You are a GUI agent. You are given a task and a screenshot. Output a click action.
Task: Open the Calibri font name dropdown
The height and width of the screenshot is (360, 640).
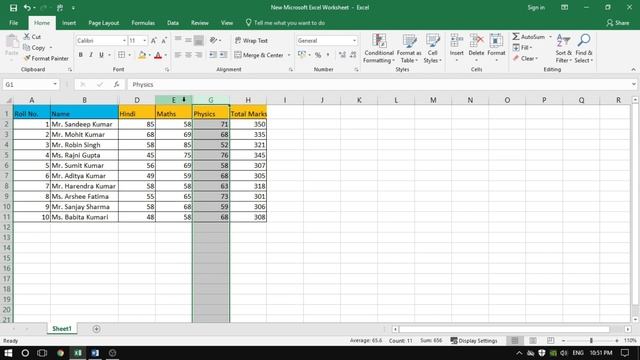[x=124, y=40]
